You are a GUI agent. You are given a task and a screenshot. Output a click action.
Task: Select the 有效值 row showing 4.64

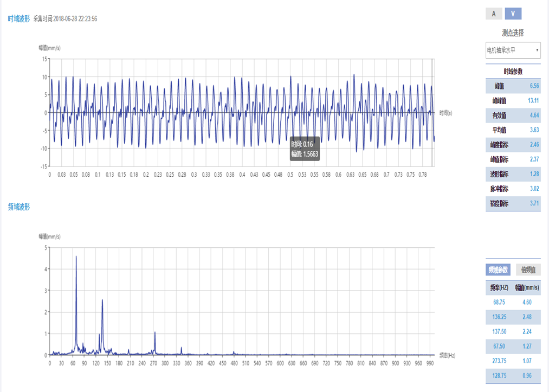point(513,115)
